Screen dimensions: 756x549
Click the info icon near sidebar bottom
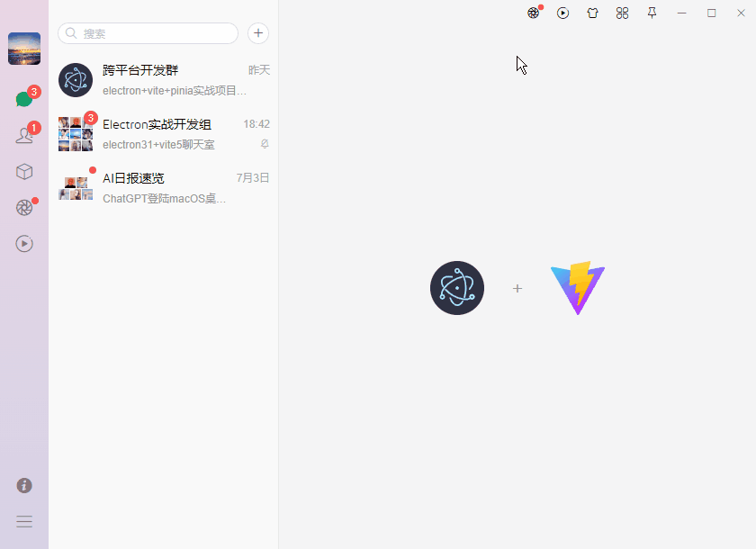24,485
